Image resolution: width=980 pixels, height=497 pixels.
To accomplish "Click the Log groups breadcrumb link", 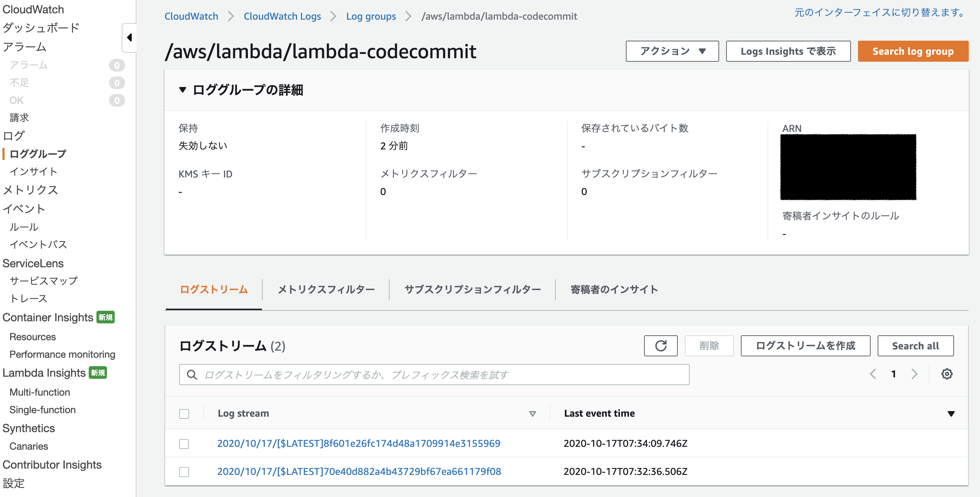I will [x=371, y=16].
